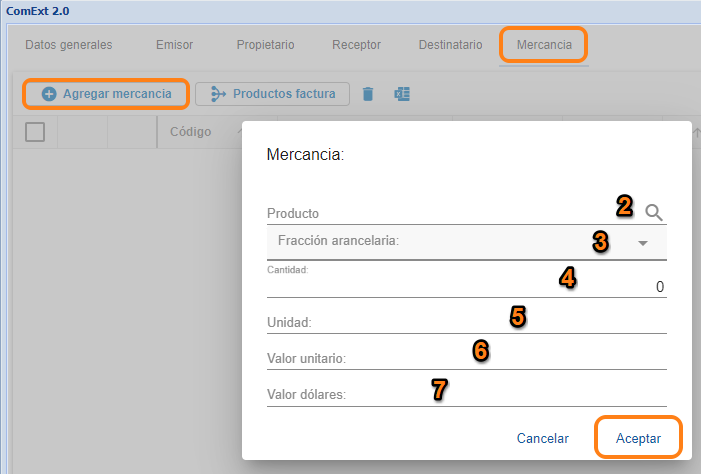Go to the Propietario tab

point(265,45)
